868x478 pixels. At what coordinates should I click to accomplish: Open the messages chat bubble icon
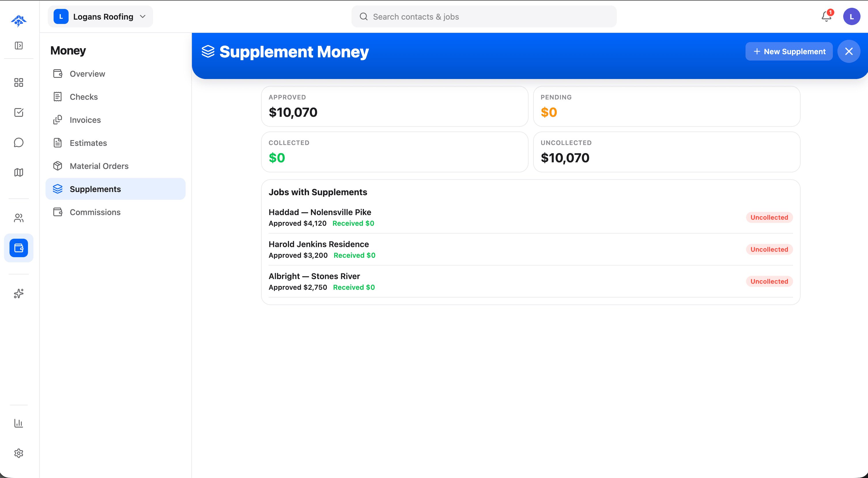[19, 143]
